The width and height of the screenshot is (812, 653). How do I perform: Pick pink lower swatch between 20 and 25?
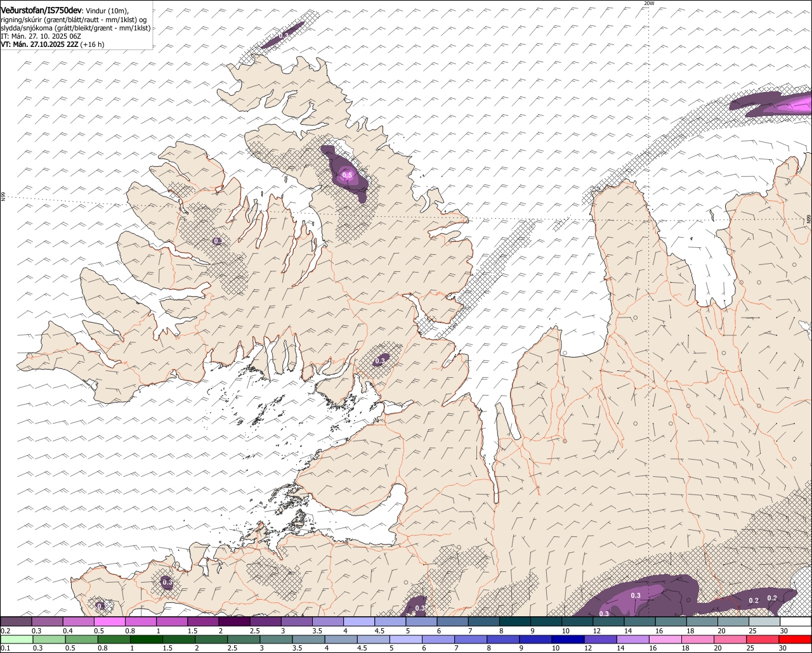click(731, 639)
